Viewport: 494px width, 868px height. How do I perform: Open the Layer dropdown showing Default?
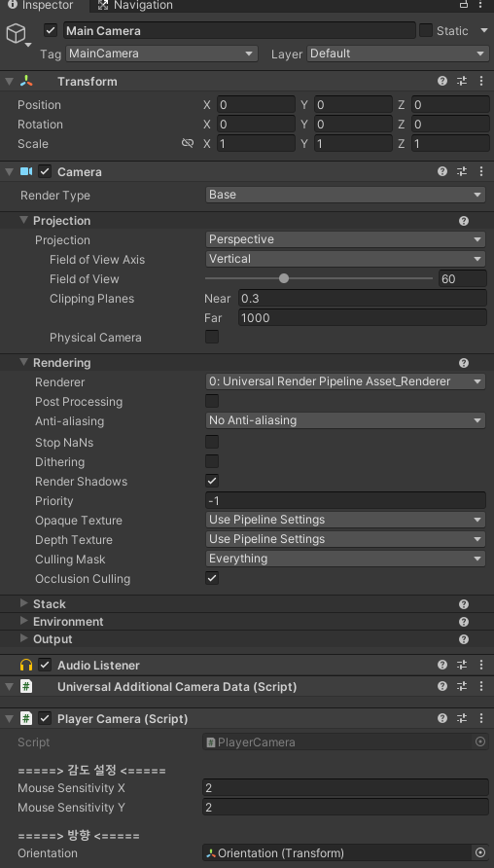click(397, 54)
